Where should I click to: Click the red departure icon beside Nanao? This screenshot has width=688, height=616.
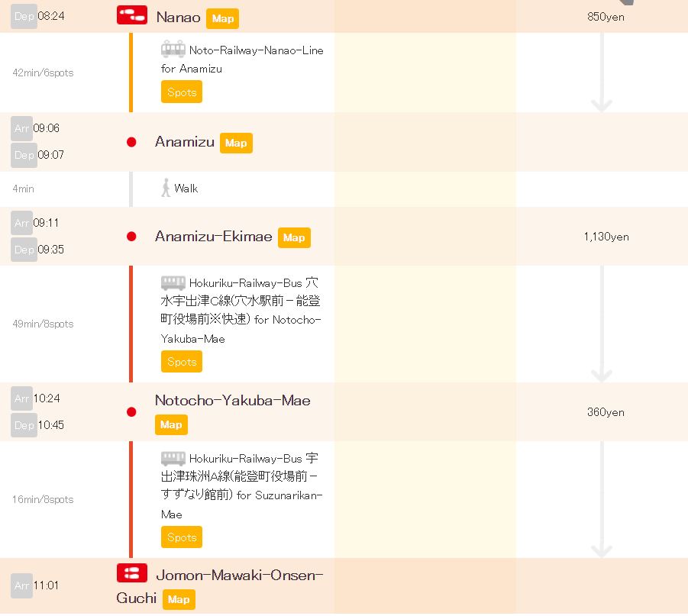[132, 15]
